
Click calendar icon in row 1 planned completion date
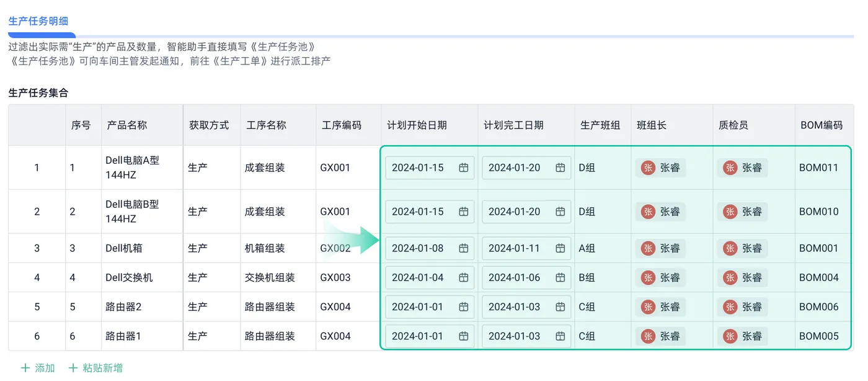(560, 168)
